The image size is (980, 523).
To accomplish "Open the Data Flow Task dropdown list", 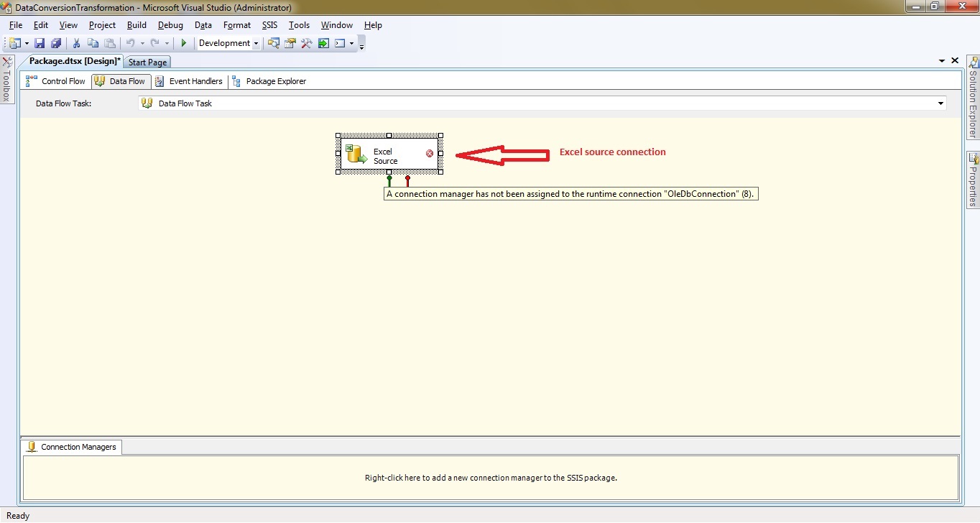I will (x=940, y=103).
